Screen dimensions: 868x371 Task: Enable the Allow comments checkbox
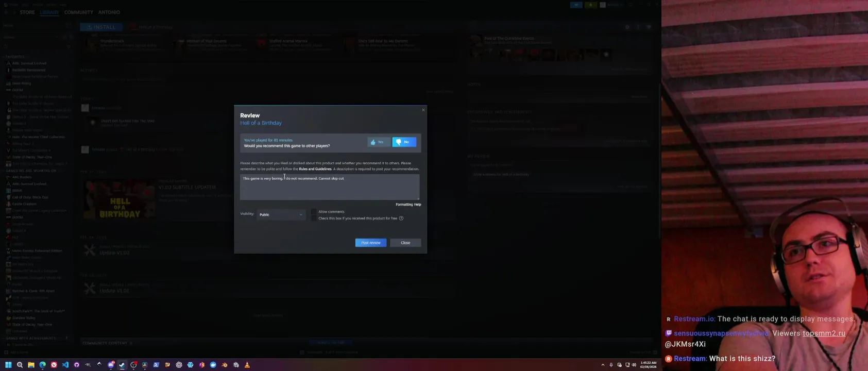point(314,212)
